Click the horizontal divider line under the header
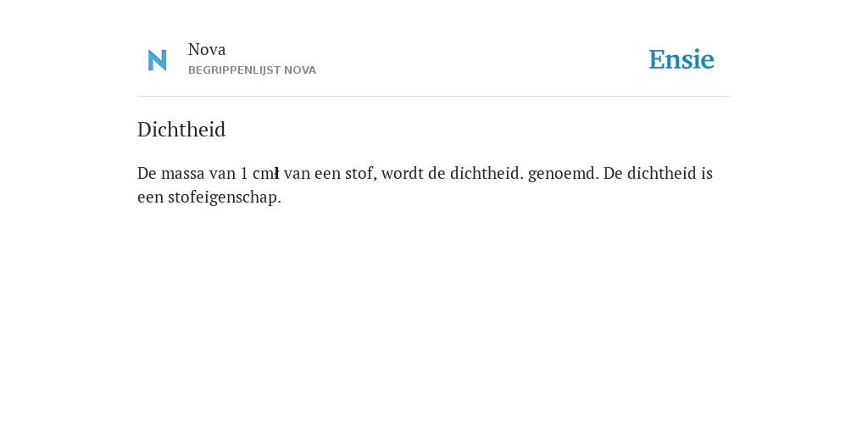This screenshot has width=868, height=434. (x=434, y=97)
